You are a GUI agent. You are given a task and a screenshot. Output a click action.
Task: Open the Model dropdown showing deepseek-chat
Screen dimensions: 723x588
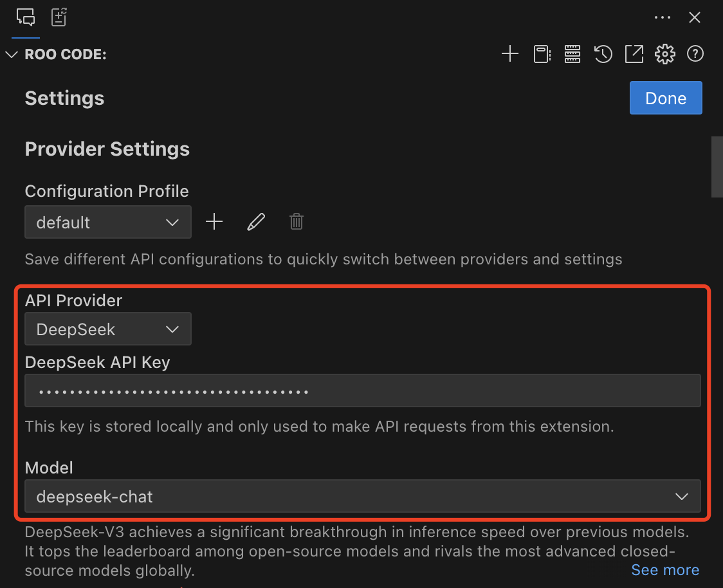(362, 496)
